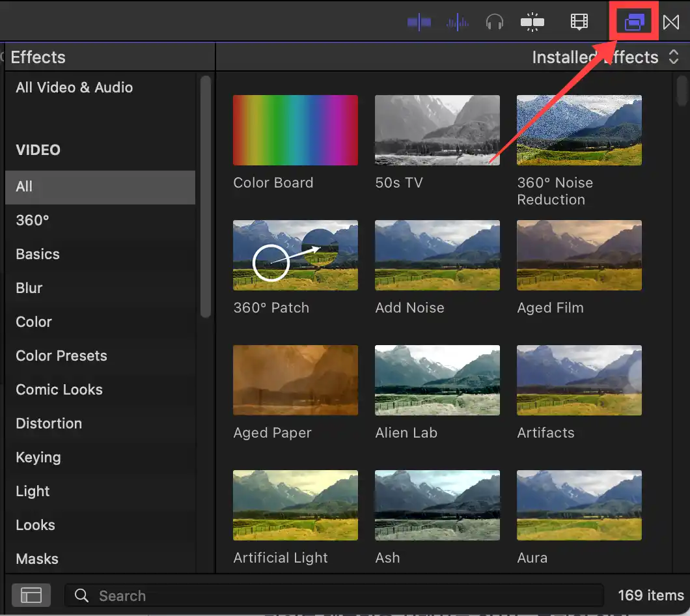Select the Artificial Light effect thumbnail
Viewport: 690px width, 616px height.
(x=296, y=505)
